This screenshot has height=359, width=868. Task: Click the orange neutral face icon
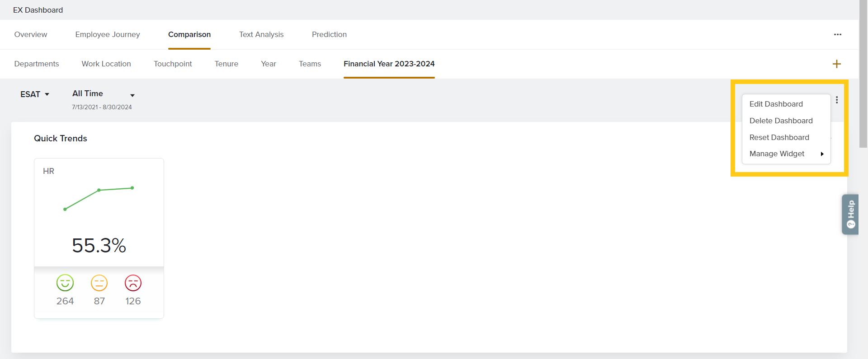(99, 283)
